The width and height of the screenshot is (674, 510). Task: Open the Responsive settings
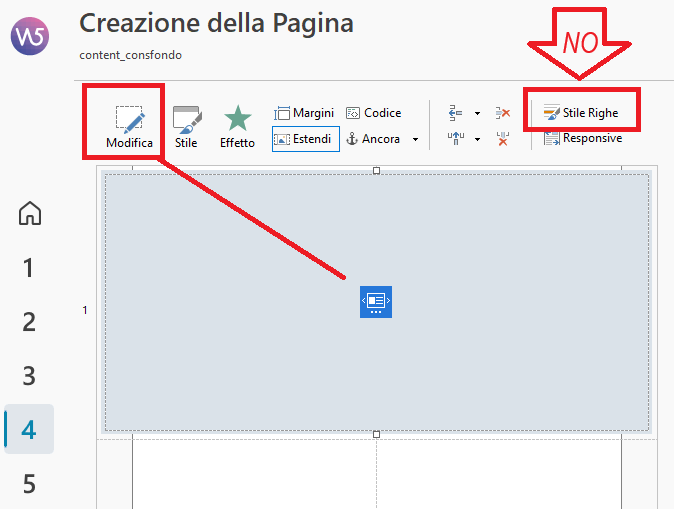coord(582,138)
